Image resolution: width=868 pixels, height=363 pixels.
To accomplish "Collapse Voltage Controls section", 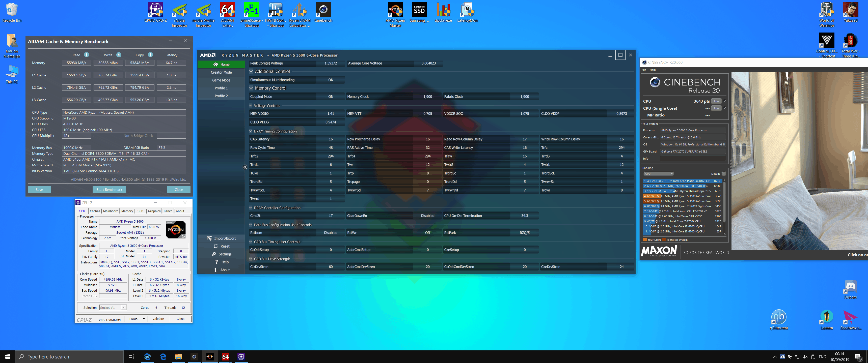I will (x=251, y=106).
